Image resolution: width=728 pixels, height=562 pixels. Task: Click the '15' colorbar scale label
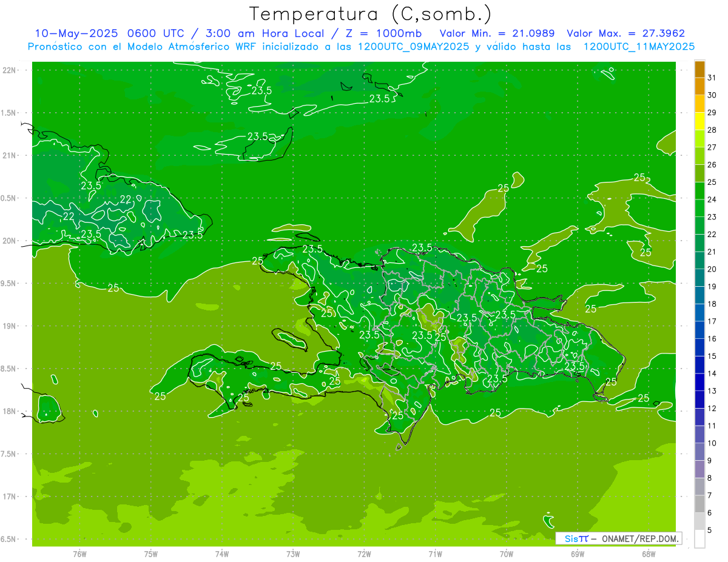(712, 356)
